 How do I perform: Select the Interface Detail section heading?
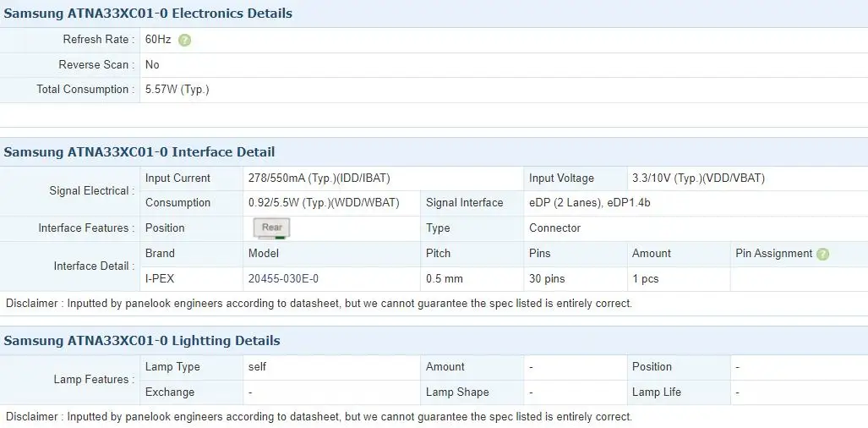139,151
